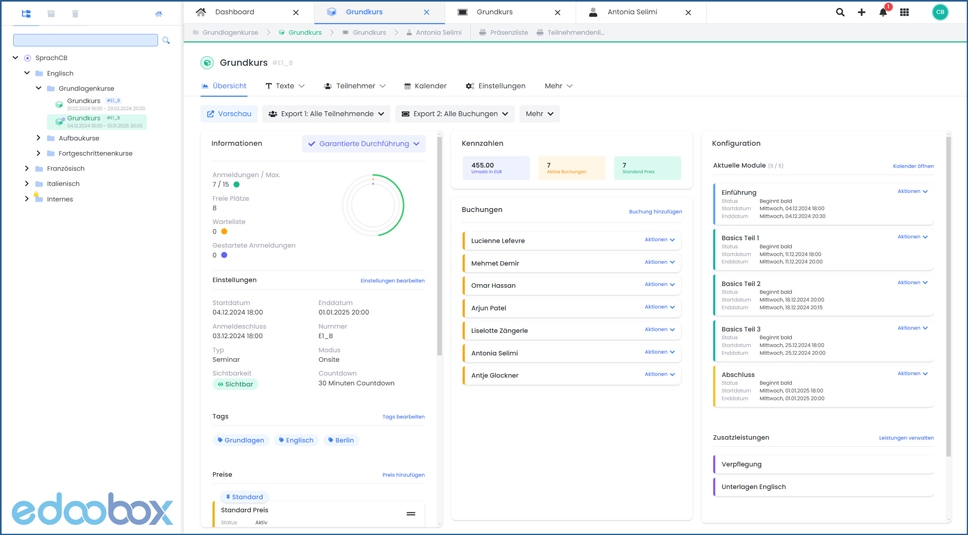Expand the Französisch folder
968x535 pixels.
point(27,168)
